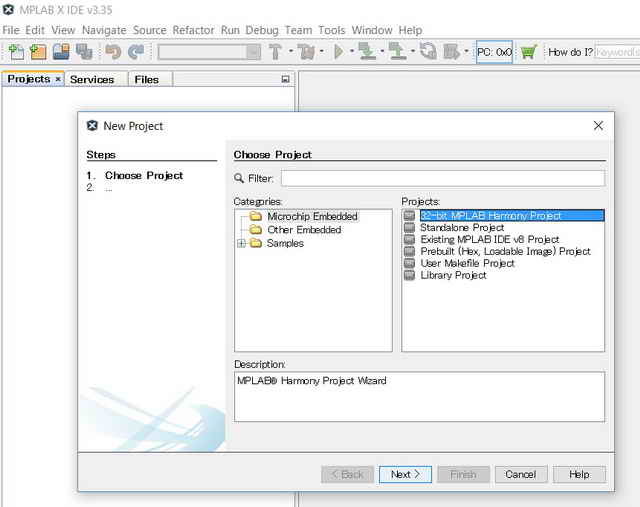Open the Microchip store cart icon
The image size is (640, 507).
528,52
